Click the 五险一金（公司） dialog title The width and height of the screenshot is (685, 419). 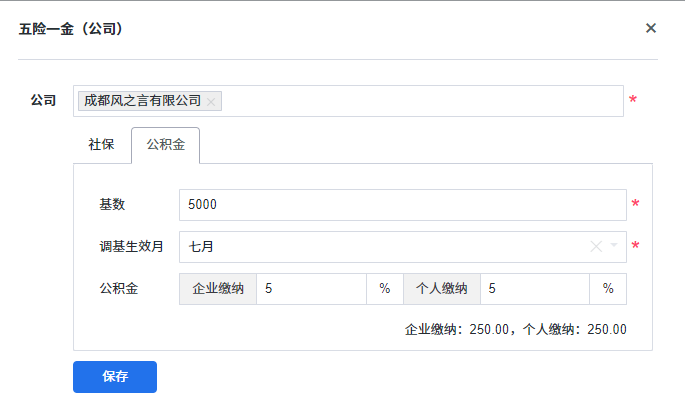point(72,29)
